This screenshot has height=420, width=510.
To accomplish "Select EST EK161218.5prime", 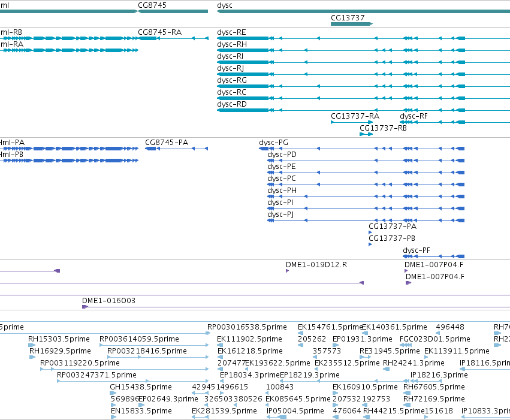I will click(250, 351).
